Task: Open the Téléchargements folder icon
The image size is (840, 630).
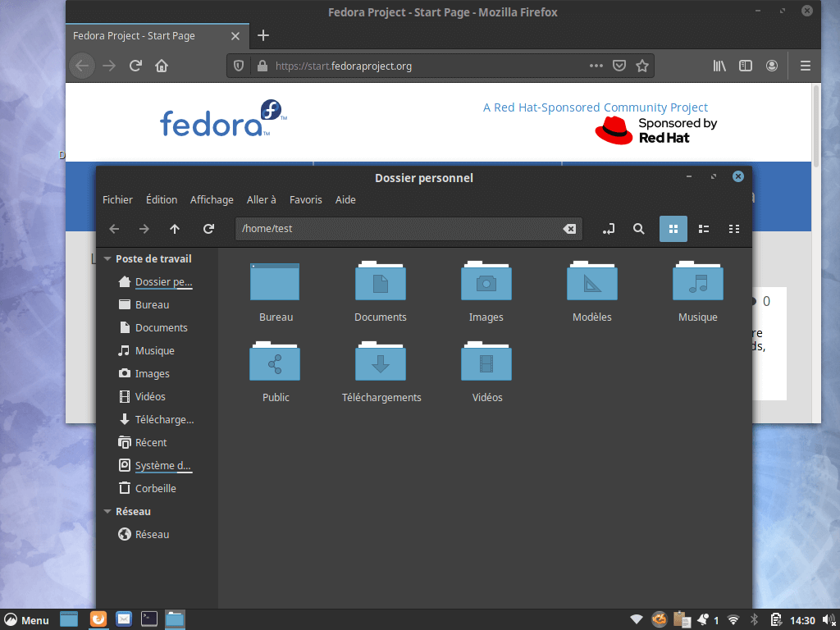Action: click(381, 361)
